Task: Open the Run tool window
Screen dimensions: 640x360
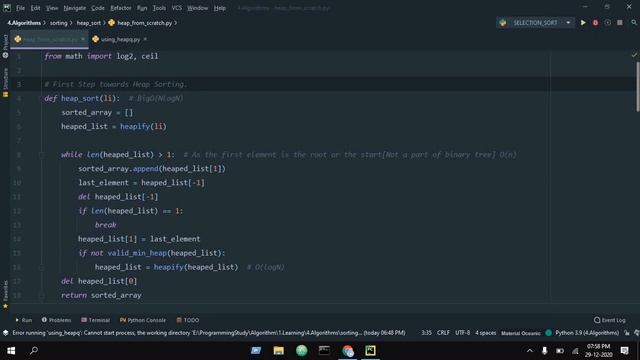Action: [24, 320]
